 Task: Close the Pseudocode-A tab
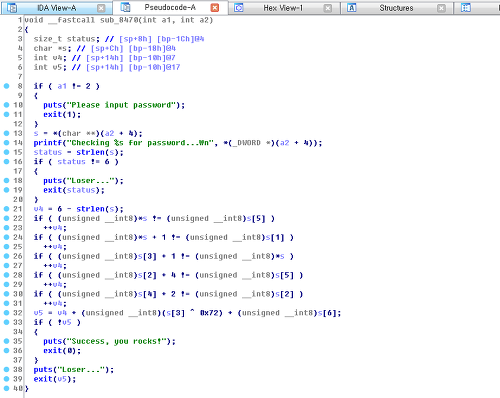(215, 8)
